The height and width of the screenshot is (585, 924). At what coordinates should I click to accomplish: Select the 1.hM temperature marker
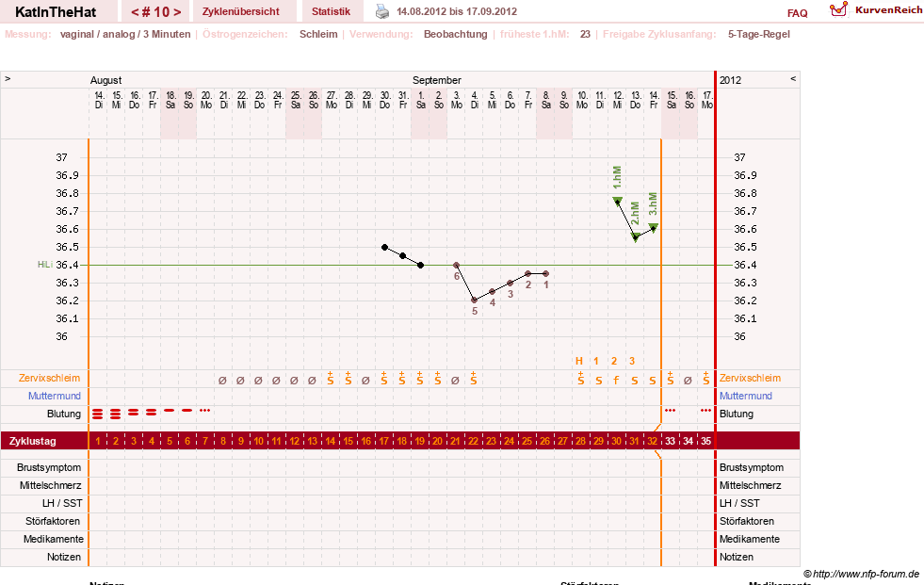coord(617,201)
